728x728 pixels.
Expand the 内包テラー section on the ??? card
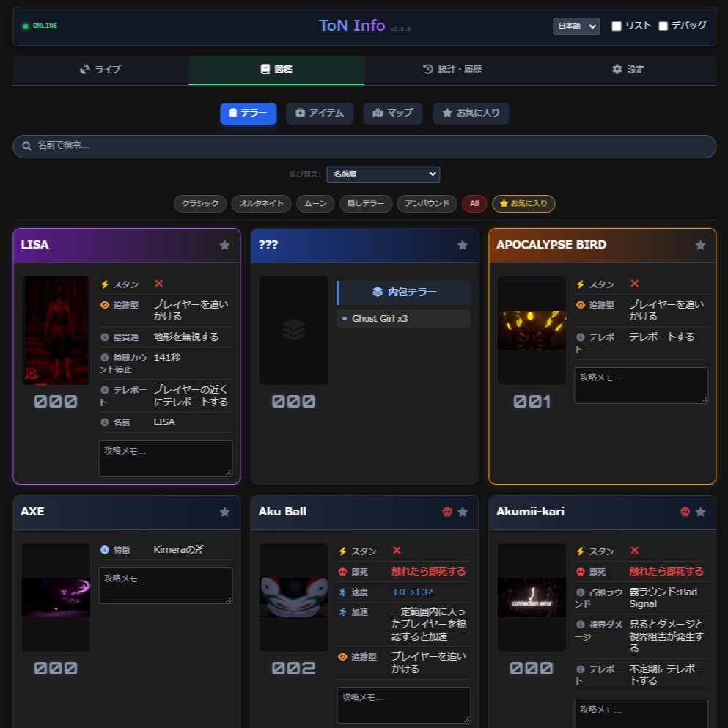coord(403,292)
